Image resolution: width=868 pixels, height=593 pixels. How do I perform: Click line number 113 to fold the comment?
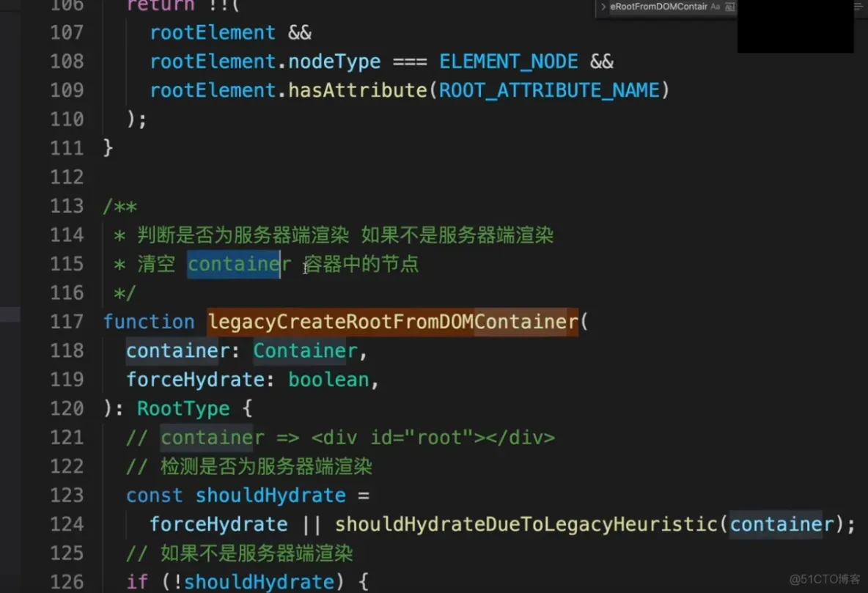click(x=67, y=206)
